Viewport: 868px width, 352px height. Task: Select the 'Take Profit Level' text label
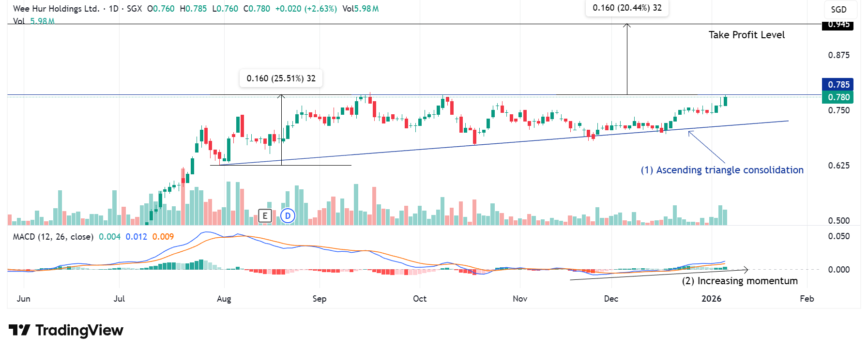pyautogui.click(x=746, y=35)
